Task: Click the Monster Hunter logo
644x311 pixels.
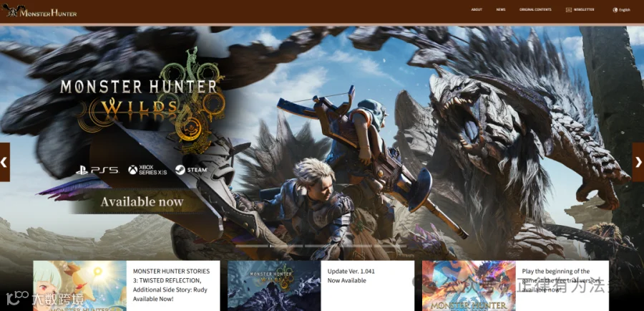Action: click(39, 11)
